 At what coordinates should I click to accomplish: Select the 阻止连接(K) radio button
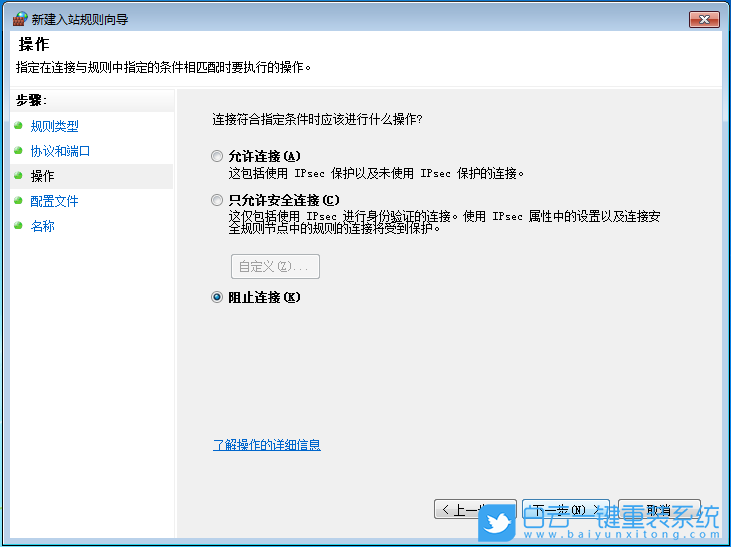(217, 297)
